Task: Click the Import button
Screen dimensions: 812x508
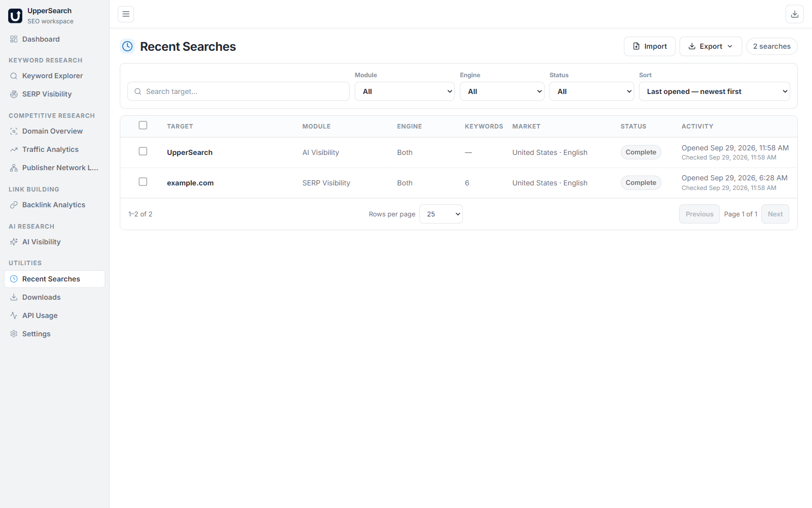Action: point(650,46)
